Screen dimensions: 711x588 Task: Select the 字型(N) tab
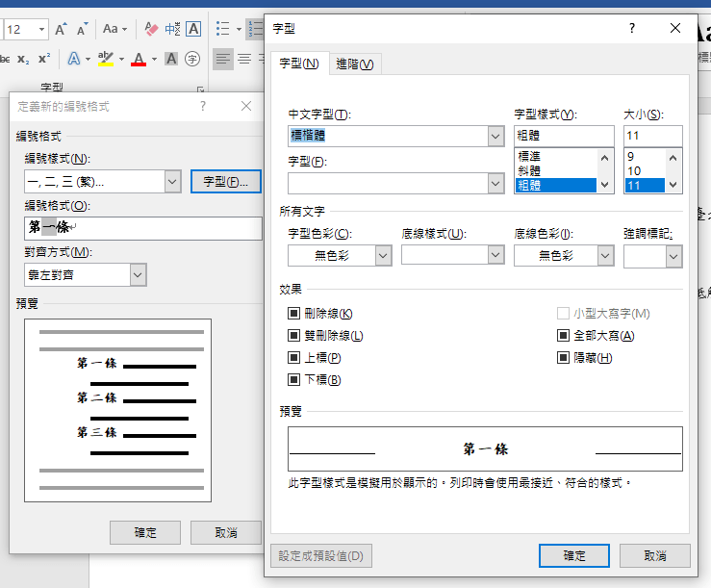tap(299, 64)
